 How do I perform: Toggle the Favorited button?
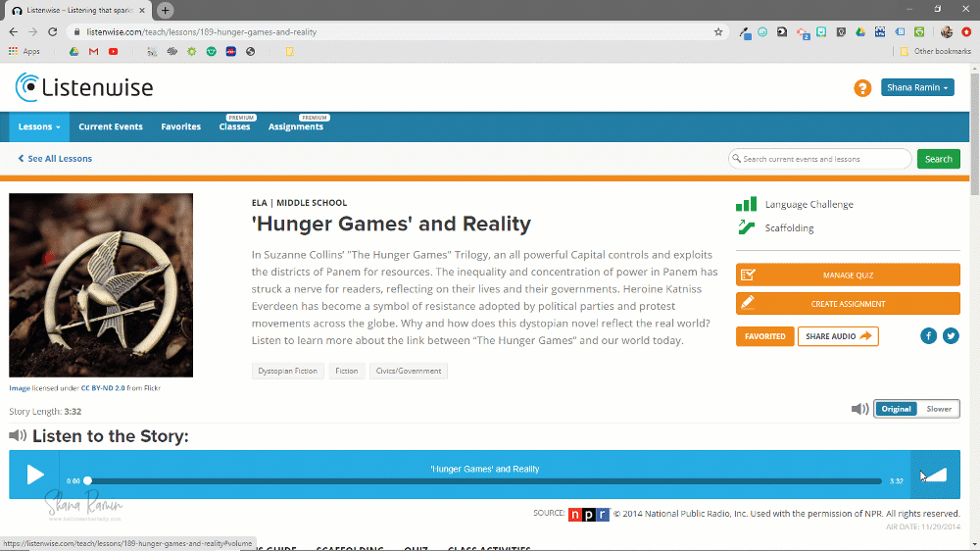[765, 336]
